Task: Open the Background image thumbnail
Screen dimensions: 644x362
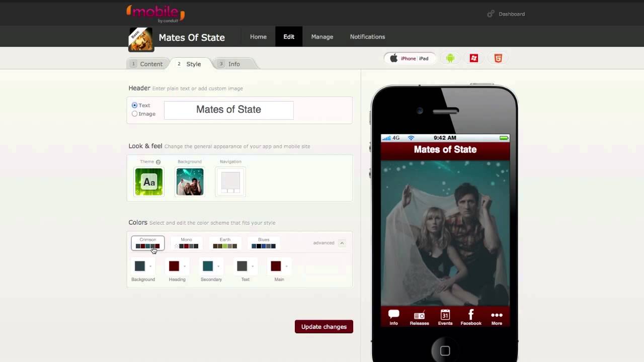Action: (190, 182)
